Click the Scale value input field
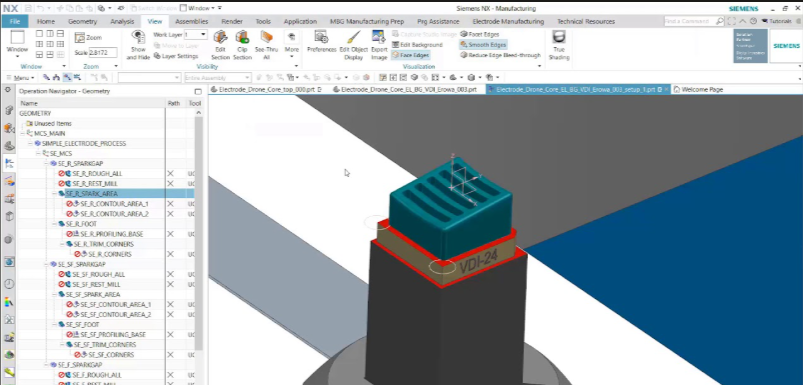 103,52
